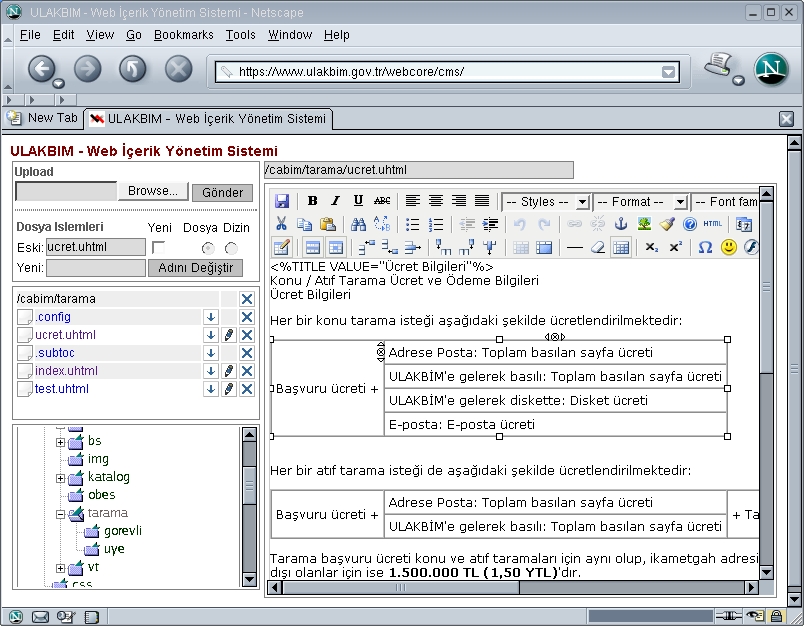
Task: Justify text fully
Action: pos(482,201)
